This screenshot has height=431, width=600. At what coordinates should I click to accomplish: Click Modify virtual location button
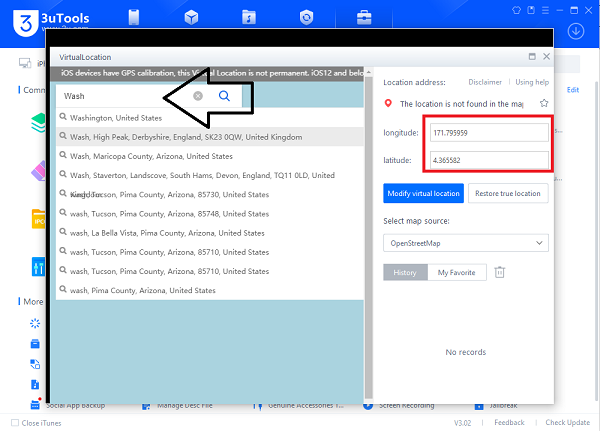(423, 193)
